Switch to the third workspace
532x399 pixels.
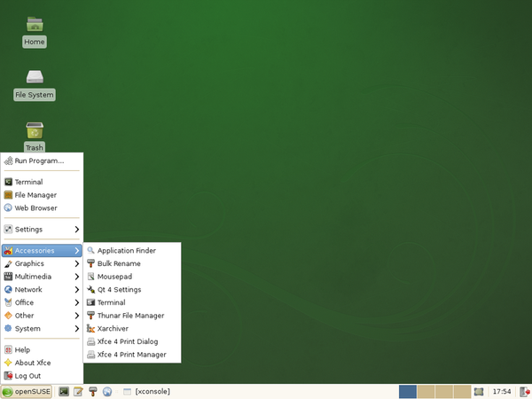[x=444, y=392]
